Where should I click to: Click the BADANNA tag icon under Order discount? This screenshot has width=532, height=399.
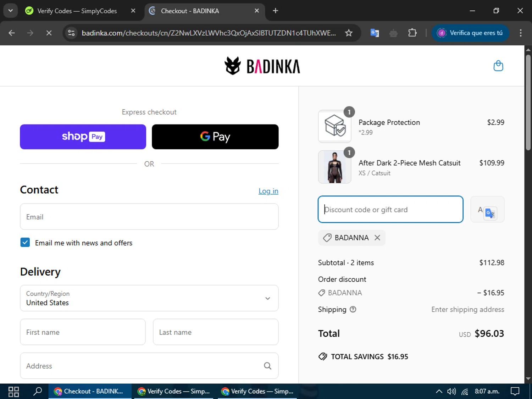322,293
